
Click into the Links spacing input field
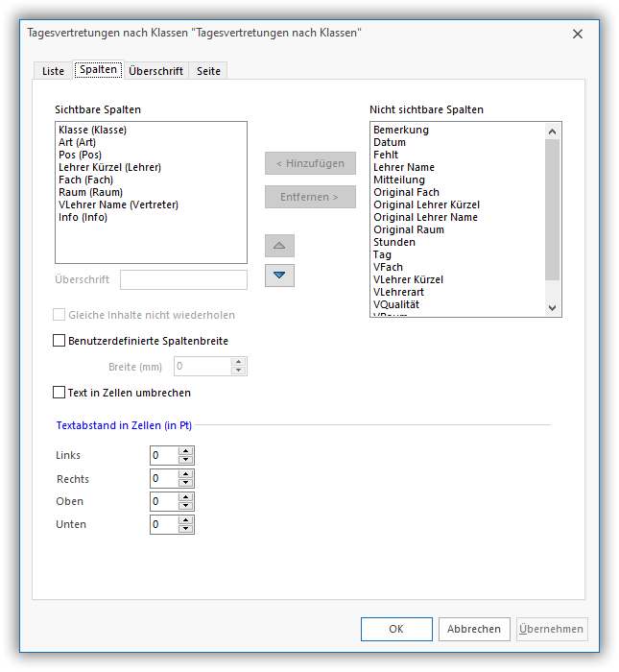click(163, 455)
